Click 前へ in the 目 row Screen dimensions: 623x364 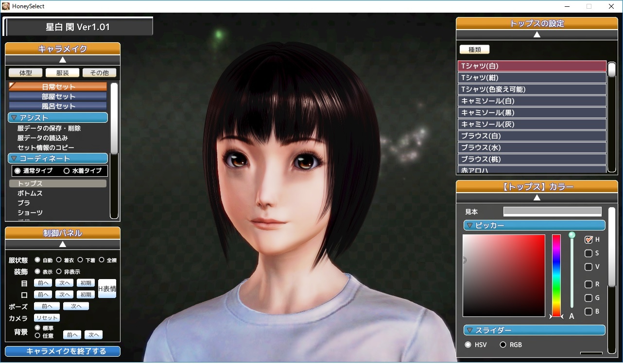(x=43, y=283)
